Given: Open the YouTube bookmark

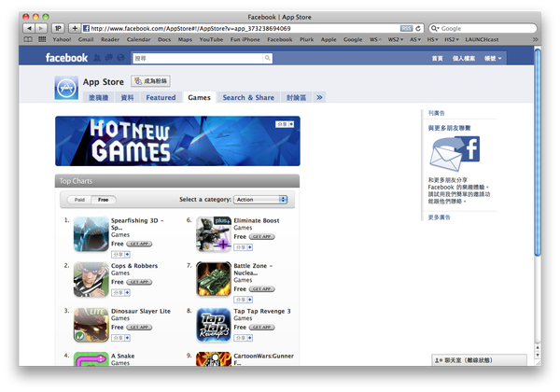Looking at the screenshot, I should coord(211,39).
